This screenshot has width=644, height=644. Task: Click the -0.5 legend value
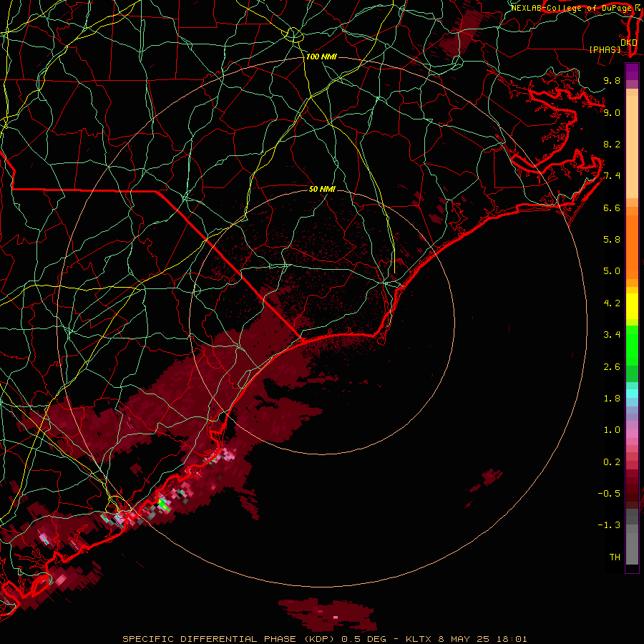point(609,494)
